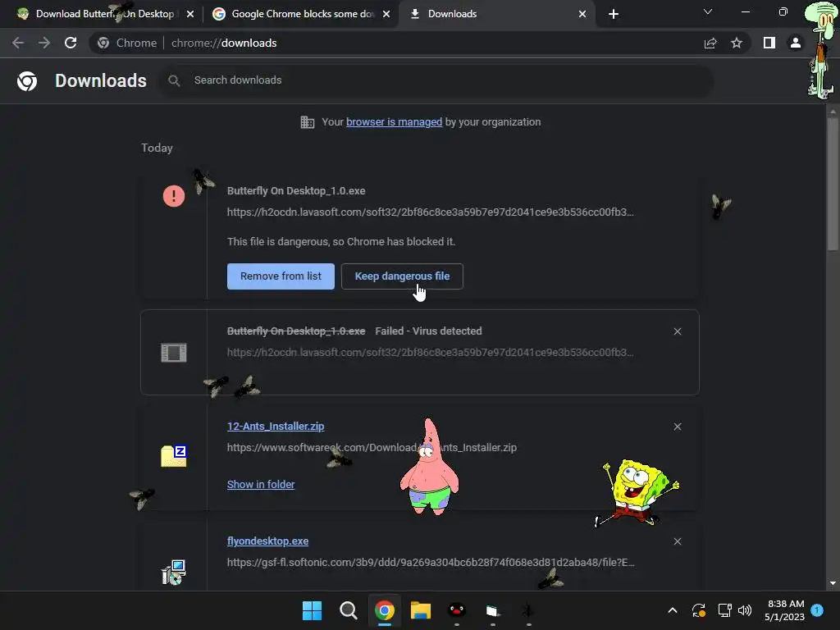Reload the downloads page
This screenshot has width=840, height=630.
pyautogui.click(x=71, y=43)
